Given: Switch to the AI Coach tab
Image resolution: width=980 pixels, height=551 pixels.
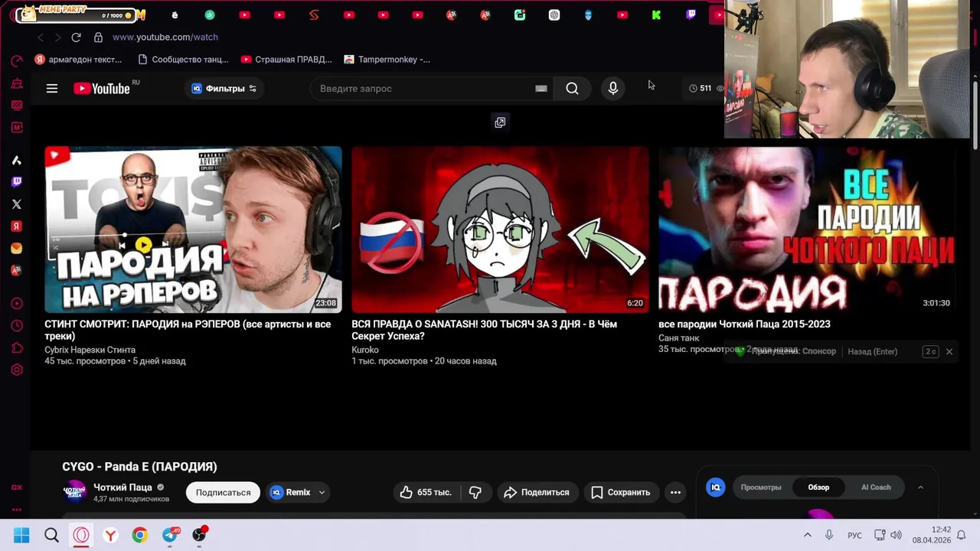Looking at the screenshot, I should tap(876, 487).
